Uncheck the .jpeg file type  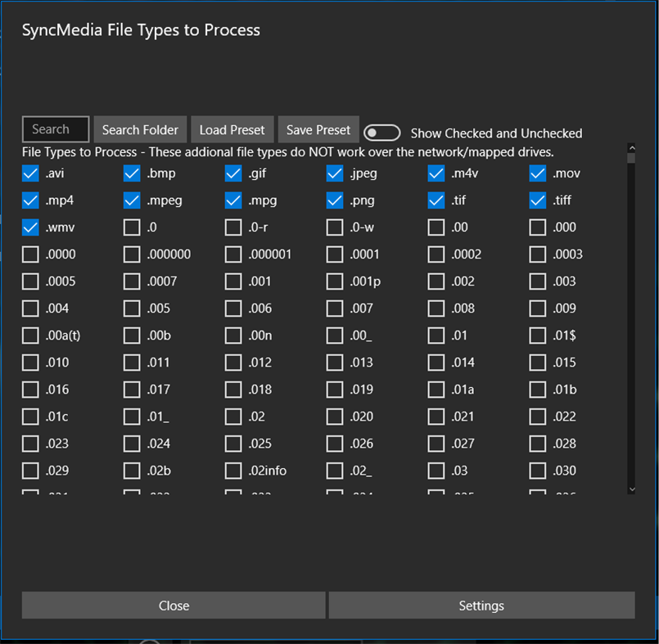coord(335,173)
